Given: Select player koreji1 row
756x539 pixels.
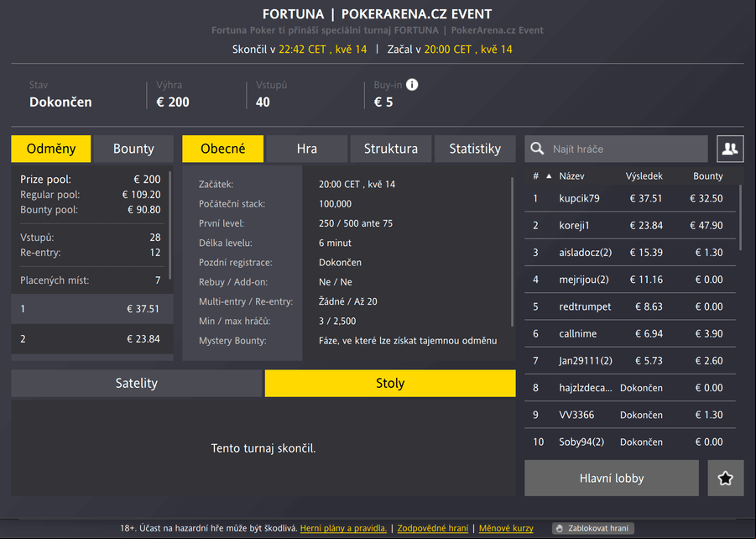Looking at the screenshot, I should point(629,225).
